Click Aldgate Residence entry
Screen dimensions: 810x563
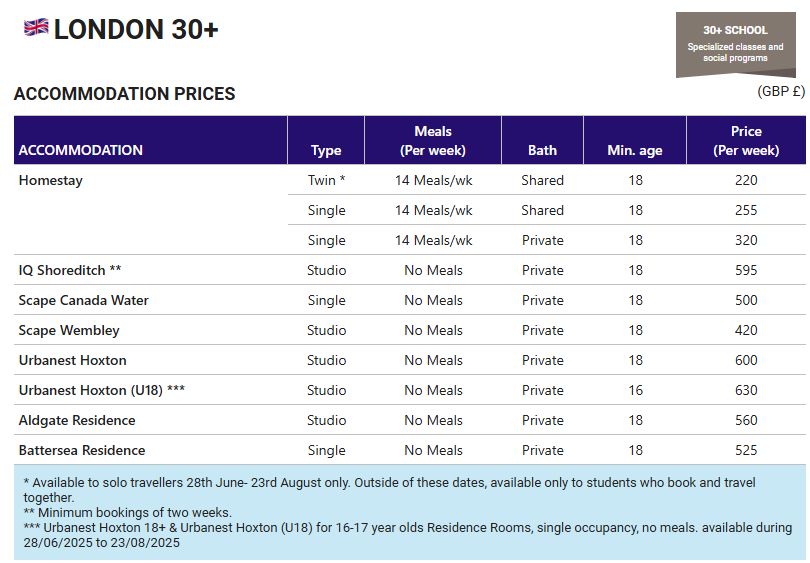click(x=77, y=420)
